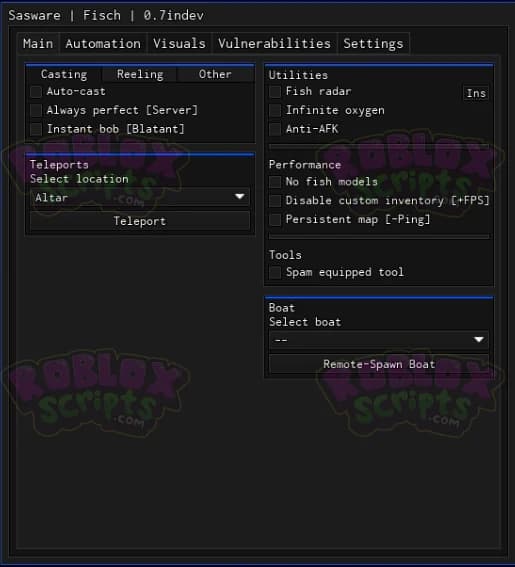Turn on Anti-AFK checkbox

(275, 129)
